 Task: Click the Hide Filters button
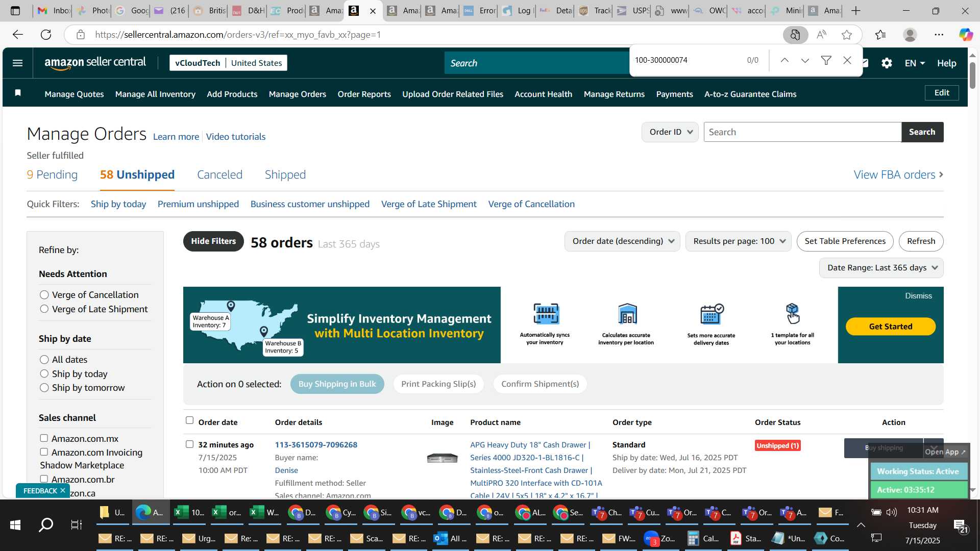(213, 241)
